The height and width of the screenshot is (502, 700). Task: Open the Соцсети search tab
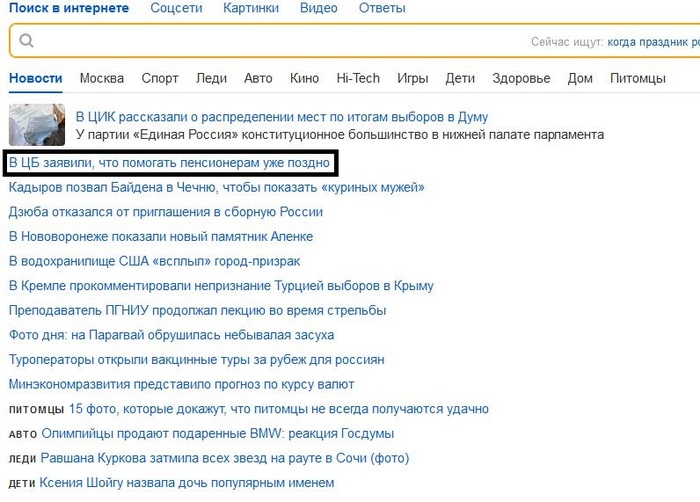click(176, 8)
